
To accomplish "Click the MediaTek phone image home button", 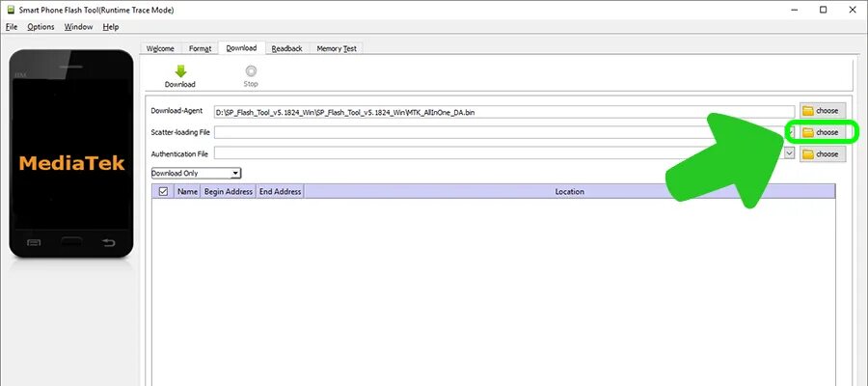I will 71,242.
